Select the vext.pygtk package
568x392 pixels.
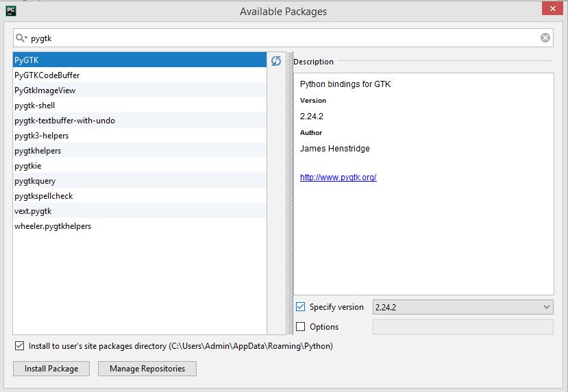(x=140, y=211)
